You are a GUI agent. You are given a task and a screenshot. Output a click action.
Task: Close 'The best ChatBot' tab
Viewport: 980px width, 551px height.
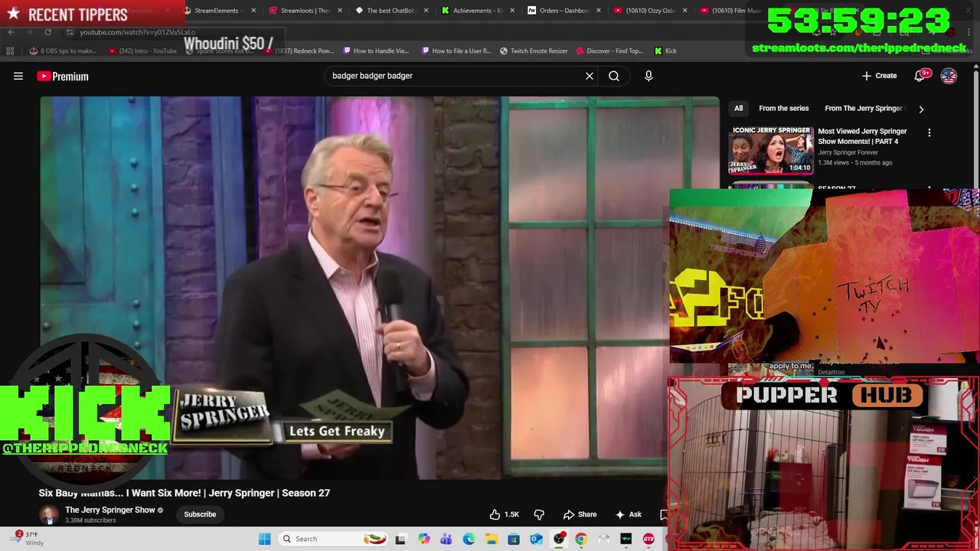pyautogui.click(x=426, y=11)
